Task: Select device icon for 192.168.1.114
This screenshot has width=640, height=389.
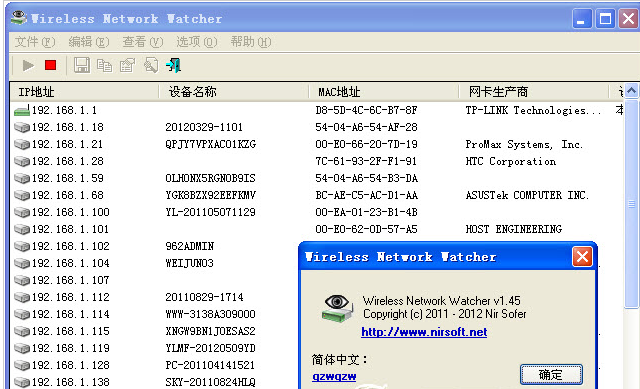Action: [x=22, y=314]
